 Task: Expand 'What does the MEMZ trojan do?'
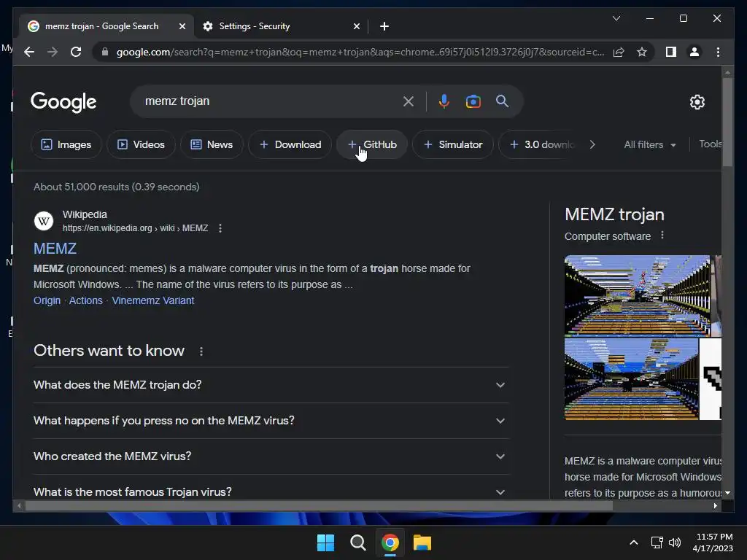pos(271,385)
